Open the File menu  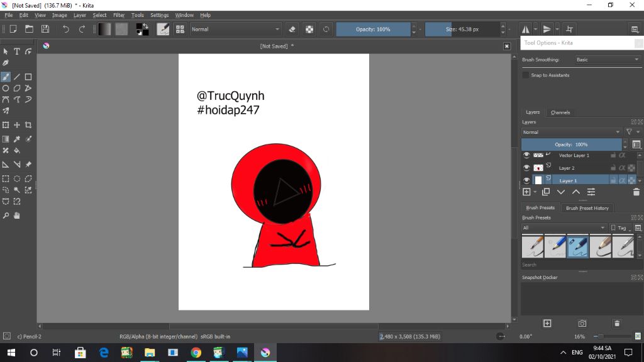pos(9,15)
